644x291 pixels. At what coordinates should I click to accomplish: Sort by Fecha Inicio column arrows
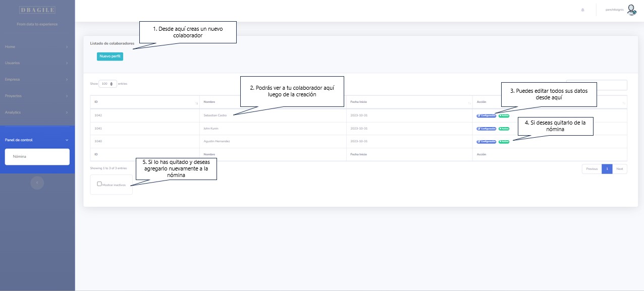pos(469,102)
